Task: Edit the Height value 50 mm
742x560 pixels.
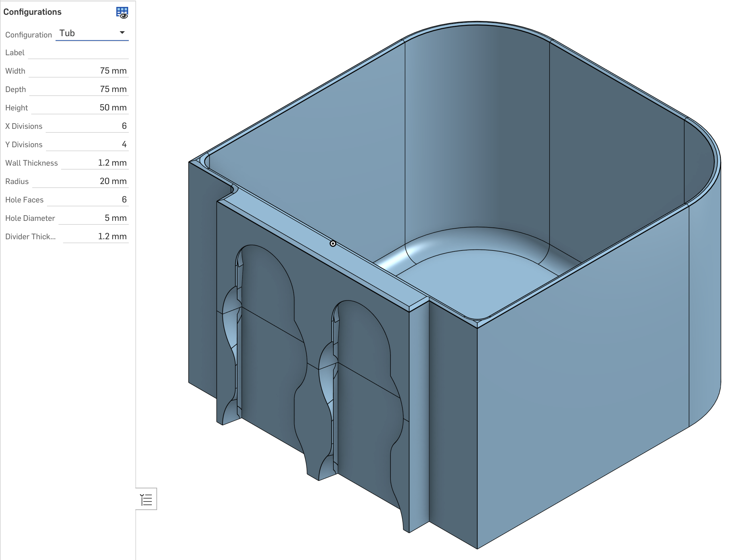Action: (x=80, y=108)
